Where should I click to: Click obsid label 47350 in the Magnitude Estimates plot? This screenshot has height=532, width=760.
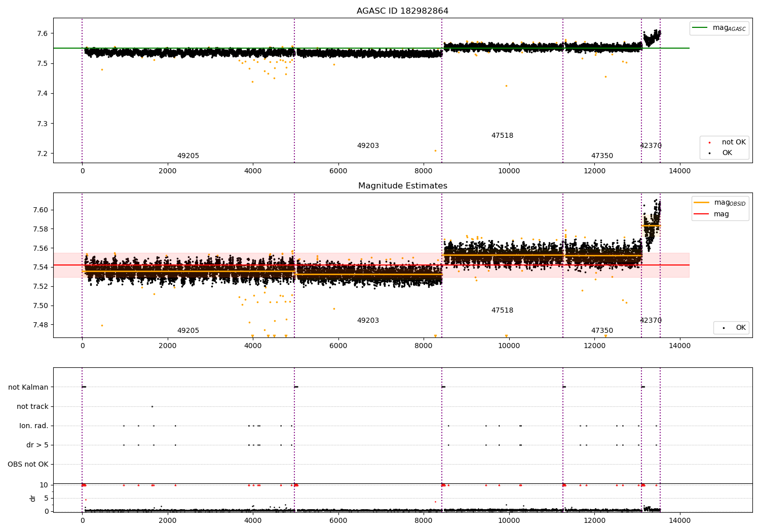click(602, 331)
